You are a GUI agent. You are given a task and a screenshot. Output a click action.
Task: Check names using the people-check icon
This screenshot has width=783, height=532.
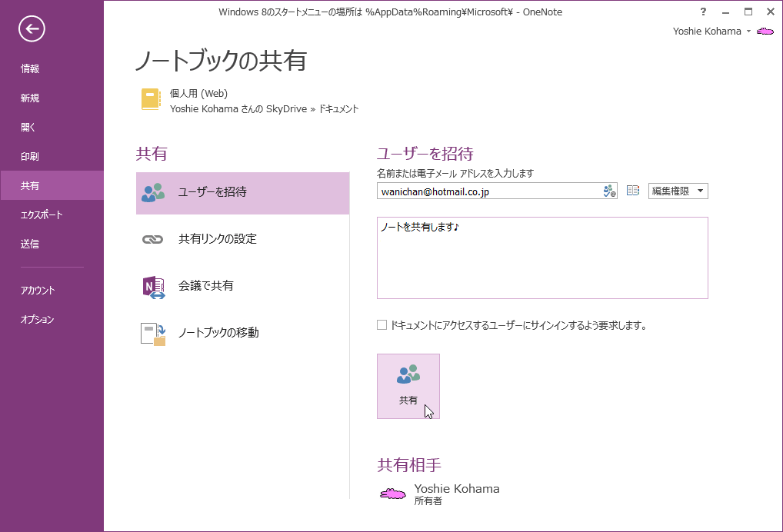tap(609, 191)
